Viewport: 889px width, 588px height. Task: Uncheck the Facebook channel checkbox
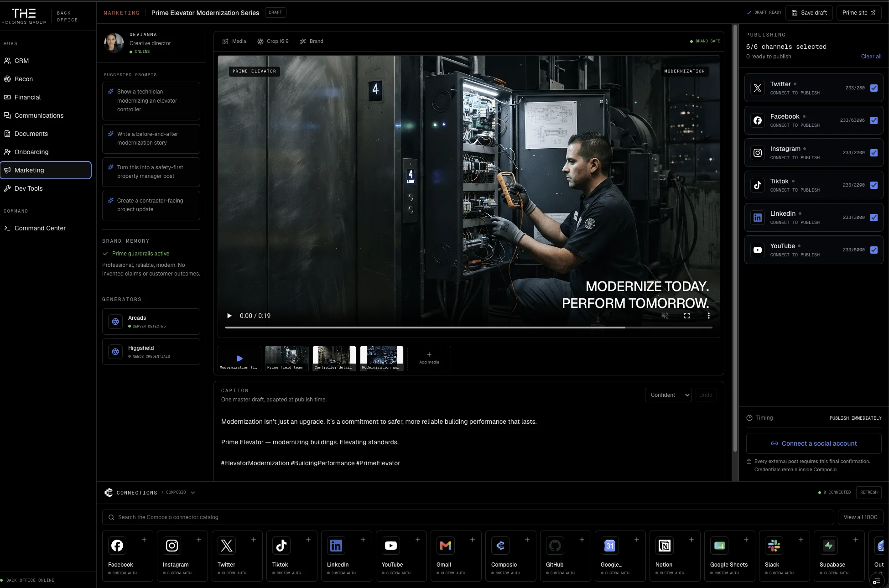click(x=874, y=120)
